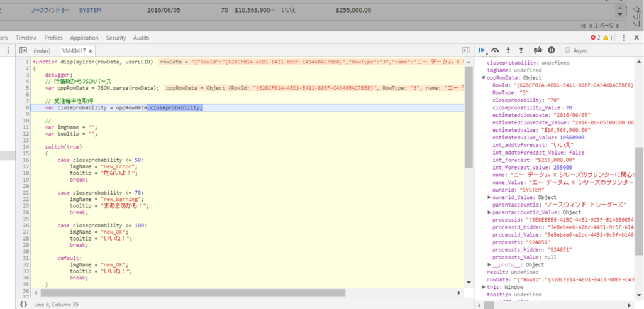Image resolution: width=644 pixels, height=309 pixels.
Task: Toggle pause on exceptions button
Action: pos(551,50)
